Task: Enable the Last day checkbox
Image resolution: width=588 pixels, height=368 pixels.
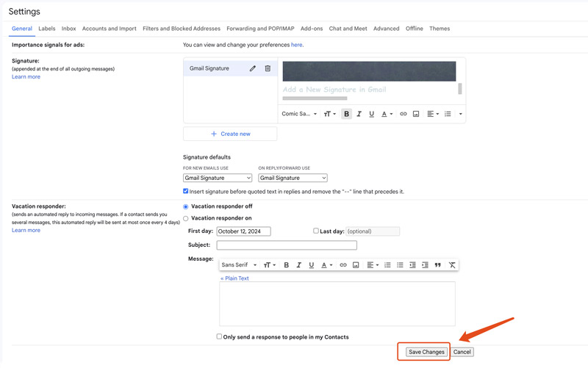Action: pyautogui.click(x=316, y=231)
